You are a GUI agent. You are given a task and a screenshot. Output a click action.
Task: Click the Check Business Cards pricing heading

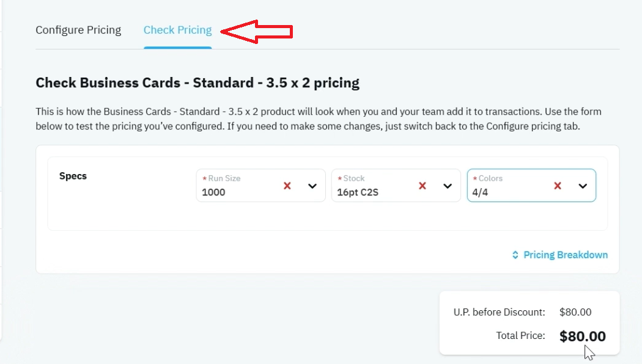tap(197, 82)
